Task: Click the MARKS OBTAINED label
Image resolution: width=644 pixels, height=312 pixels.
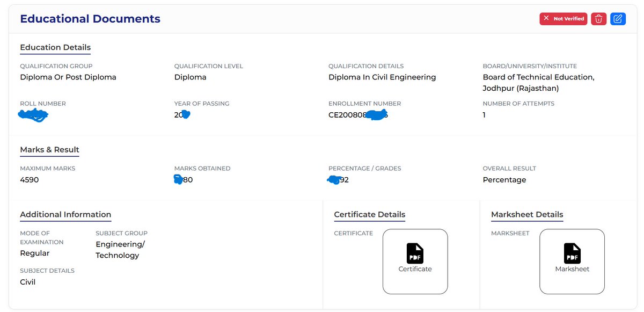Action: pyautogui.click(x=202, y=169)
